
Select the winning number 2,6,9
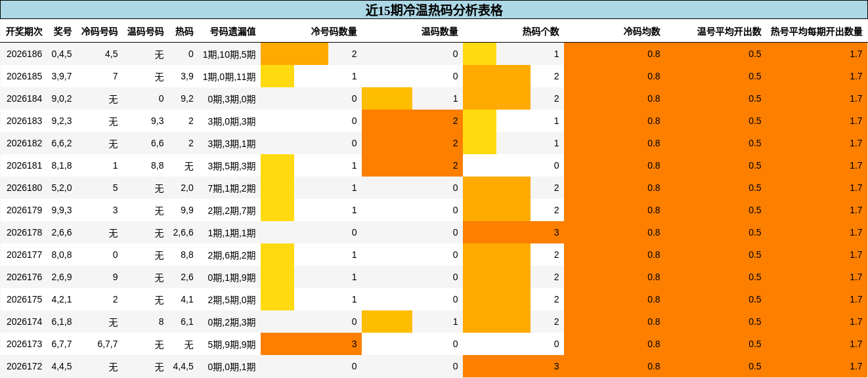point(62,277)
